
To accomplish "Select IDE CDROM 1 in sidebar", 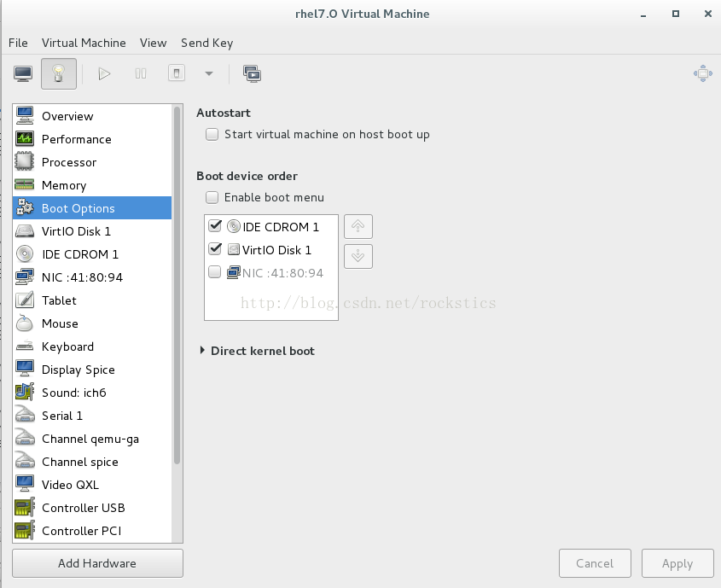I will click(x=92, y=253).
